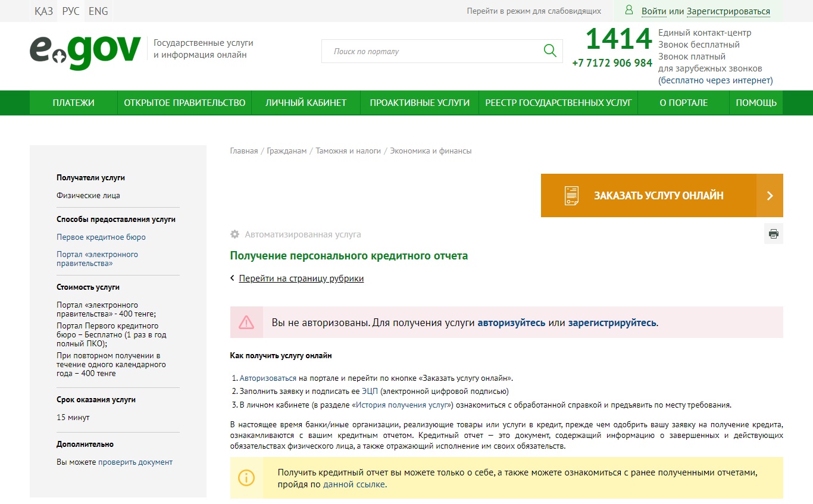Open РЕЕСТР ГОСУДАРСТВЕННЫХ УСЛУГ menu item

click(x=558, y=103)
